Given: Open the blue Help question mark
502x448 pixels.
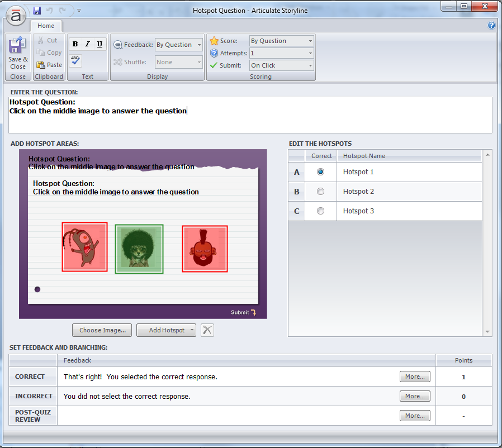Looking at the screenshot, I should [x=491, y=25].
